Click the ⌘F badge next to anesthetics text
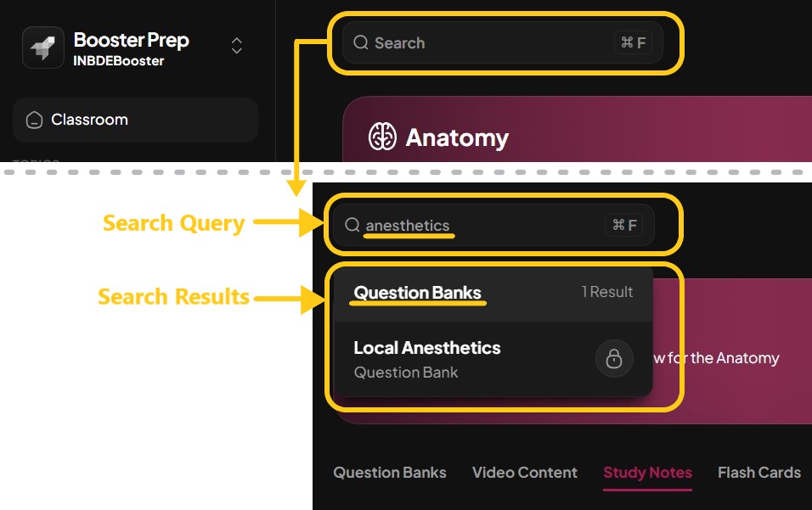812x510 pixels. pos(625,225)
